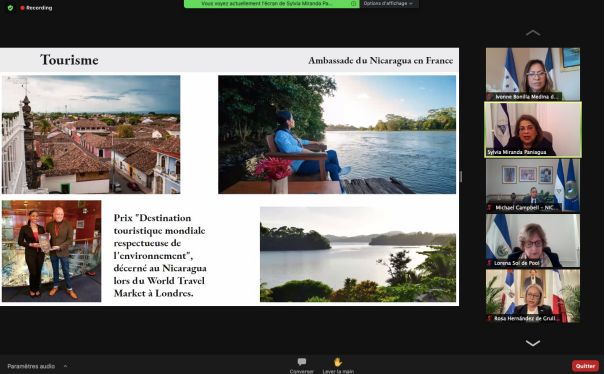Click the Ambassade du Nicaragua en France heading
605x374 pixels.
point(380,61)
